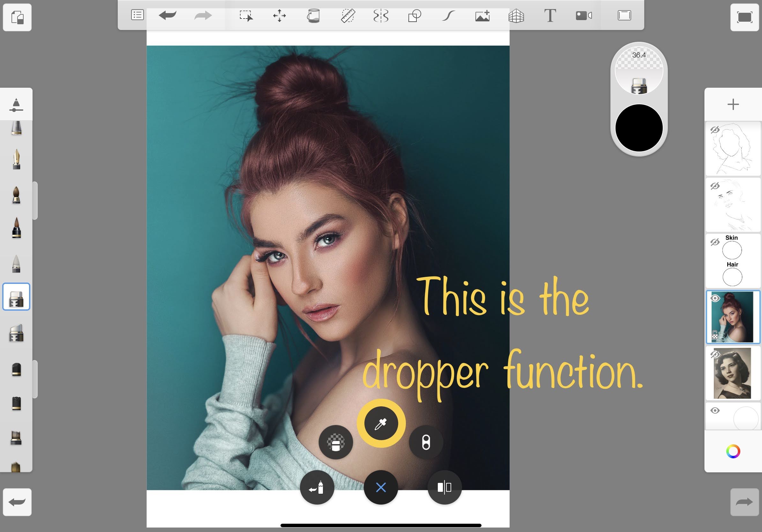Open the main menu list

point(137,15)
